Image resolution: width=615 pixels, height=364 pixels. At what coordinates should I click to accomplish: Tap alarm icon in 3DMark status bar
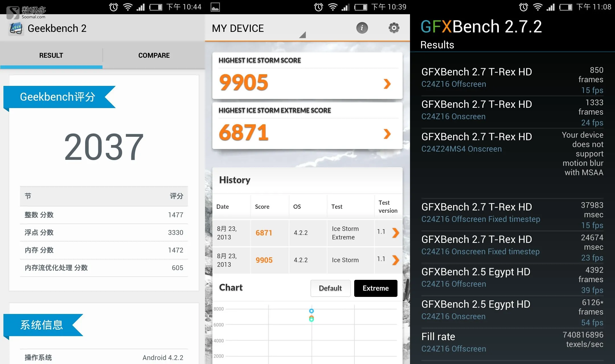pyautogui.click(x=318, y=7)
